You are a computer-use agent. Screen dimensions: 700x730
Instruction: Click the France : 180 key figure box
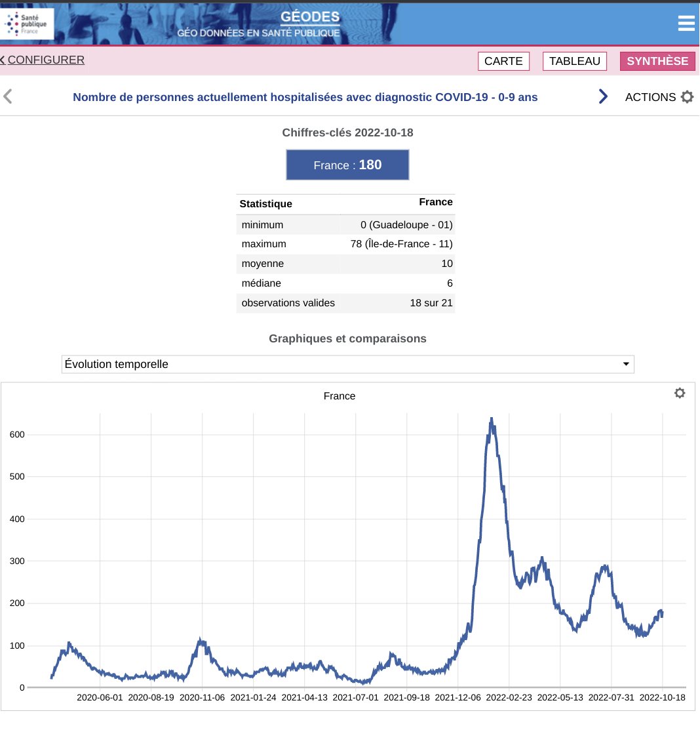347,165
